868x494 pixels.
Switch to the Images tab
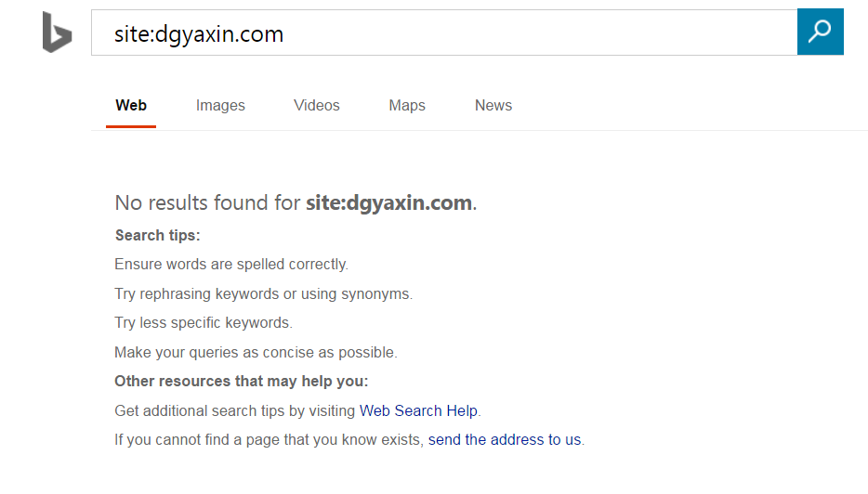[220, 105]
